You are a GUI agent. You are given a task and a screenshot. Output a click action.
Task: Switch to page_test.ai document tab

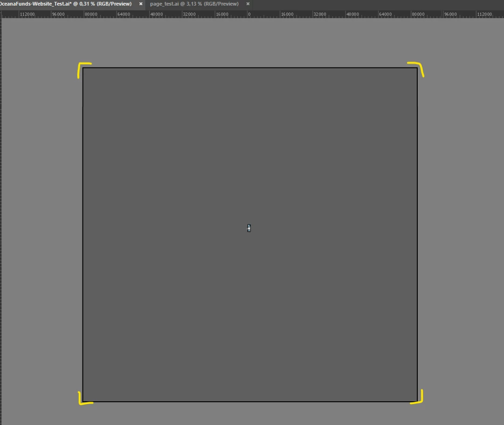[194, 4]
